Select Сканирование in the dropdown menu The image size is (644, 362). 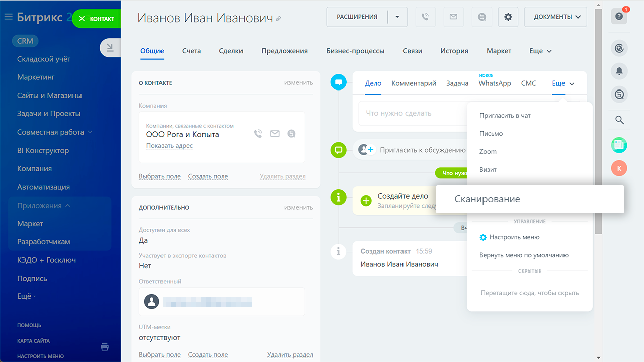pyautogui.click(x=487, y=199)
